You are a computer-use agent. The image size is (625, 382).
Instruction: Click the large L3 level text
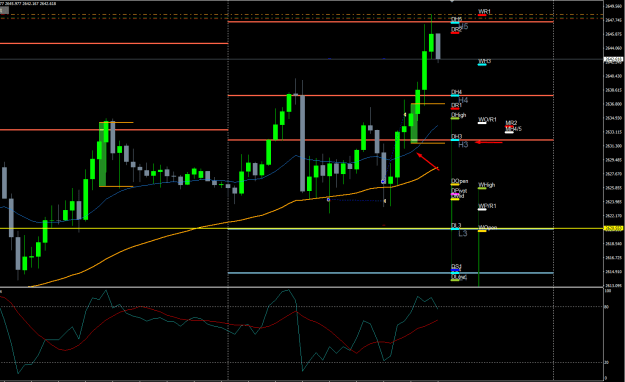[462, 234]
